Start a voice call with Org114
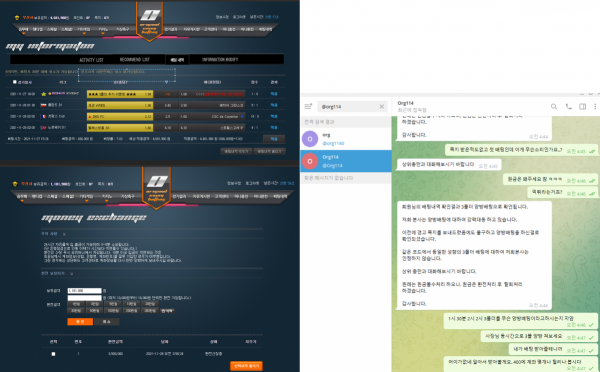Viewport: 600px width, 372px height. pyautogui.click(x=569, y=107)
